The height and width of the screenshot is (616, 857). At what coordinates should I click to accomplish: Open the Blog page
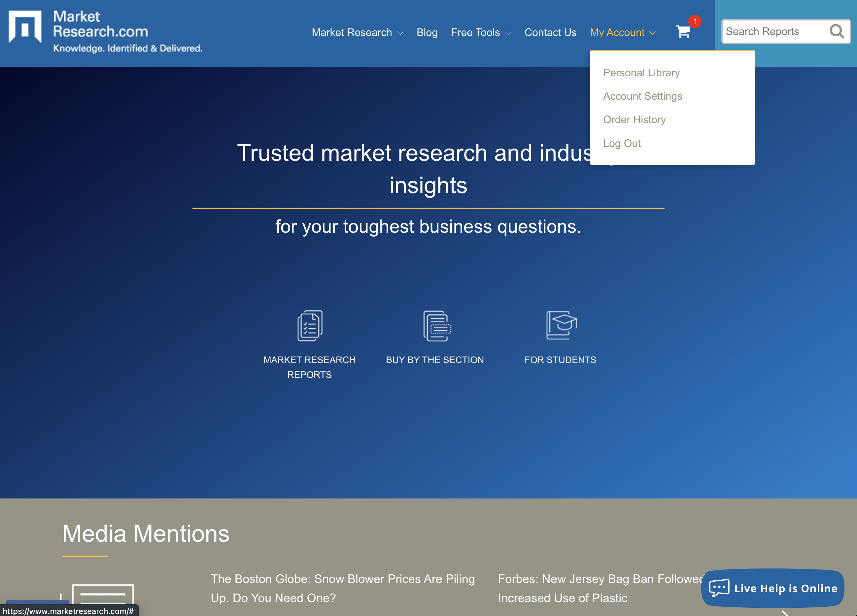click(x=427, y=32)
